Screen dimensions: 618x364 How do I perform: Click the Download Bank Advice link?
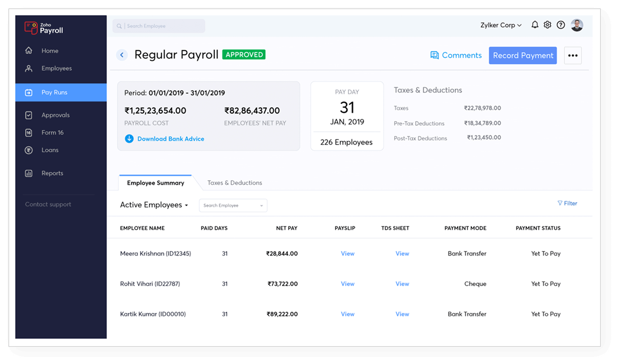tap(170, 139)
